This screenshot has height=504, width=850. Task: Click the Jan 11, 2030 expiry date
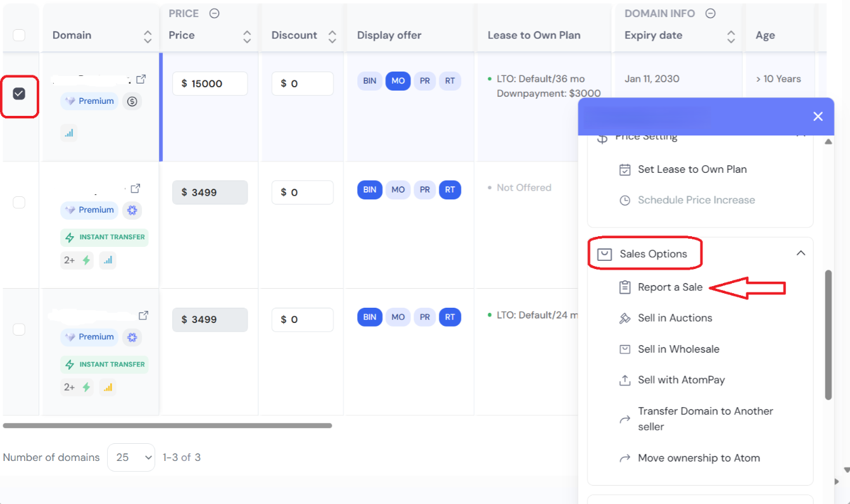click(652, 79)
